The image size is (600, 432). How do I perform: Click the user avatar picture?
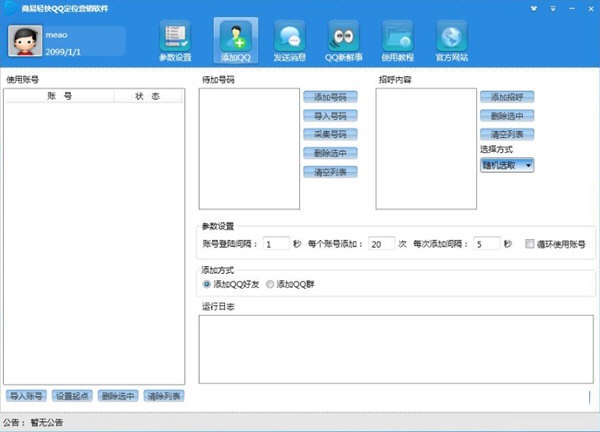pos(25,41)
